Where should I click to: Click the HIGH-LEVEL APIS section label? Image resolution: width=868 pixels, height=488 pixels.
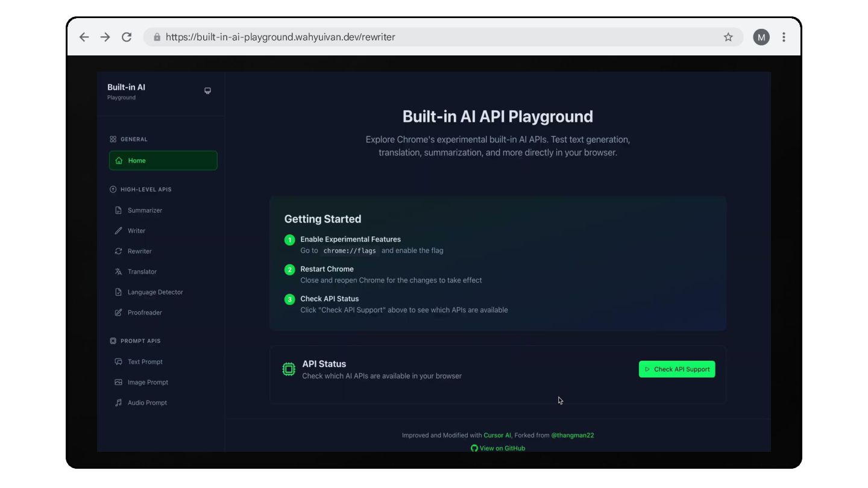pos(146,189)
